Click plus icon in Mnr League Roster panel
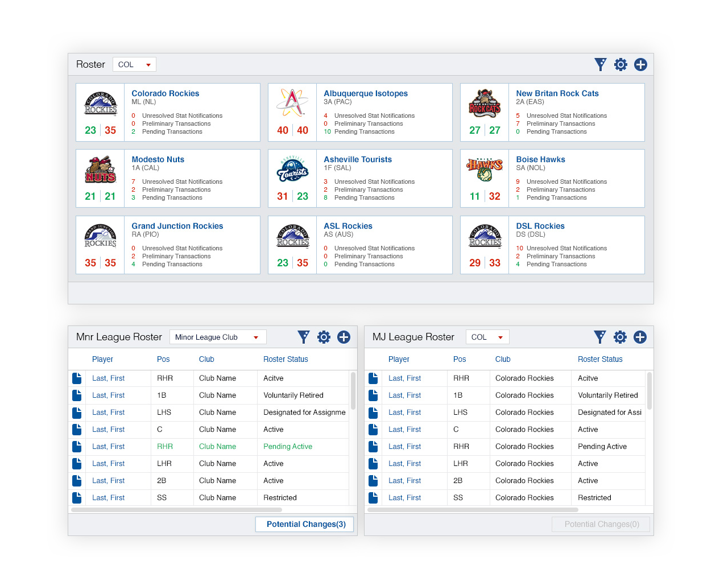 pyautogui.click(x=344, y=337)
